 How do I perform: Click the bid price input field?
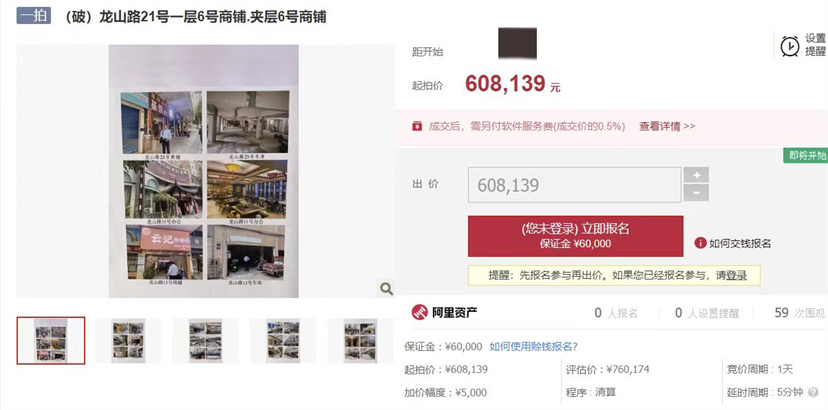click(575, 185)
